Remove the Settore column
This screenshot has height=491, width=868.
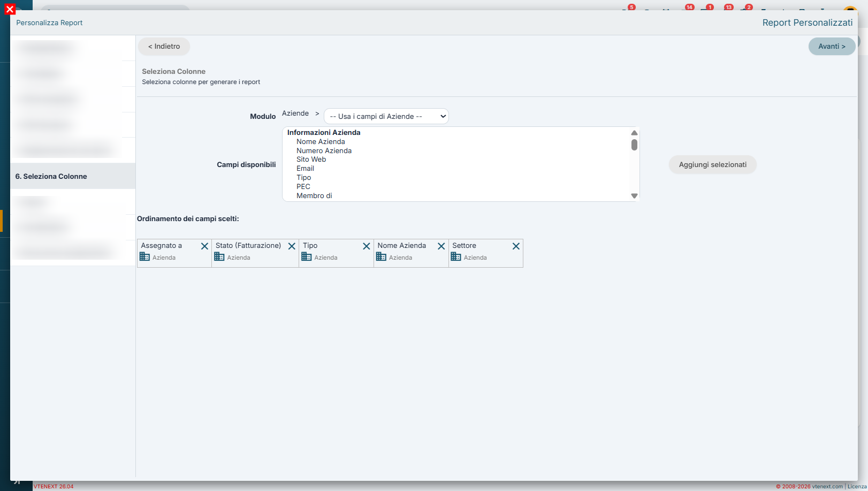coord(516,246)
